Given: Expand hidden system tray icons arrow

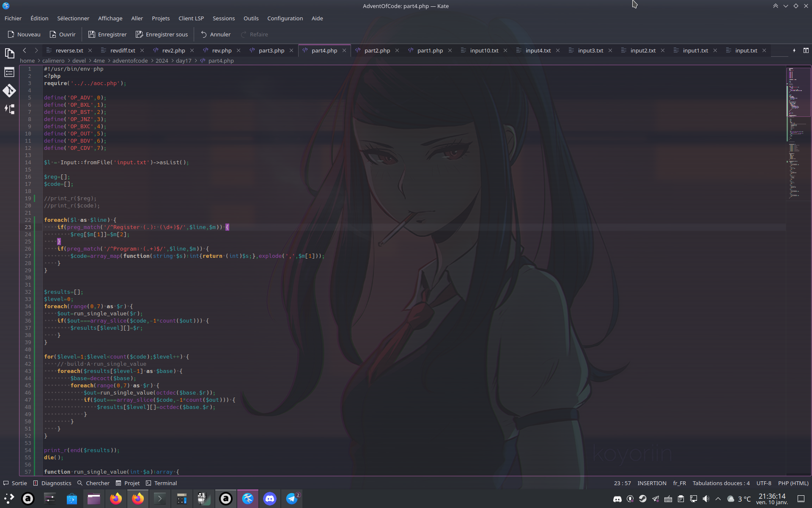Looking at the screenshot, I should point(718,499).
